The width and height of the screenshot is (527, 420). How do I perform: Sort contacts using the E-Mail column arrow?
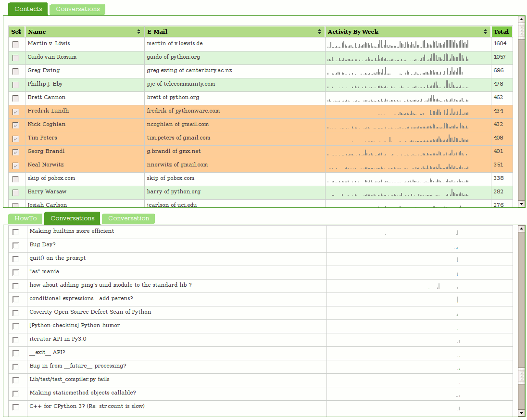pyautogui.click(x=319, y=32)
